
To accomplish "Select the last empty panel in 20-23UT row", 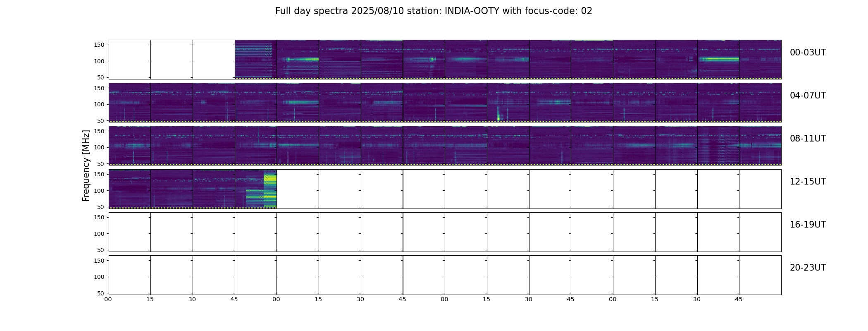I will [760, 275].
